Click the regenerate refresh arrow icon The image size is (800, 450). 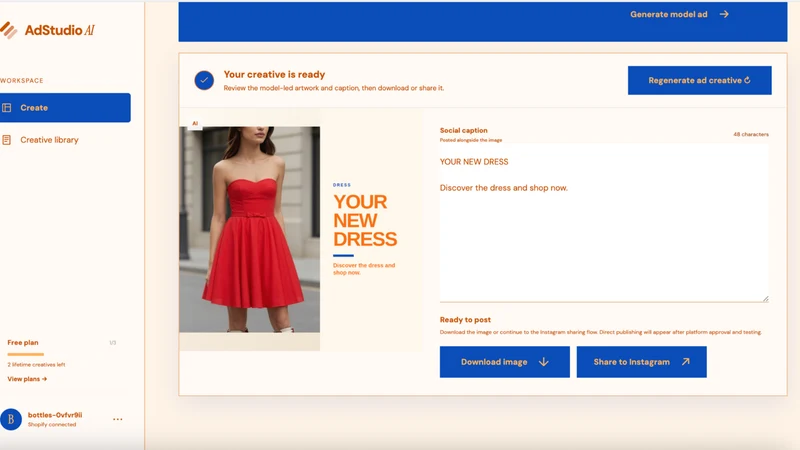tap(747, 80)
